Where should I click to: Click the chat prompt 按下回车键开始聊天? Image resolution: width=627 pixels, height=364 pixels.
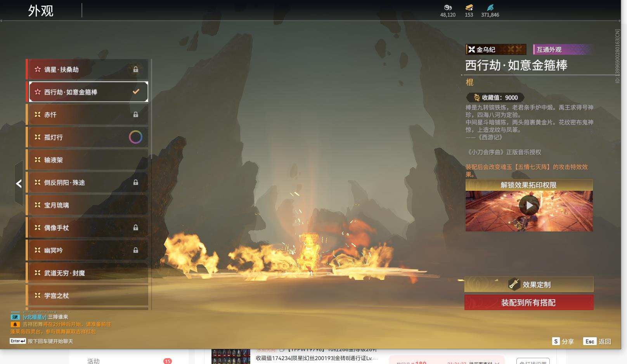click(x=50, y=341)
